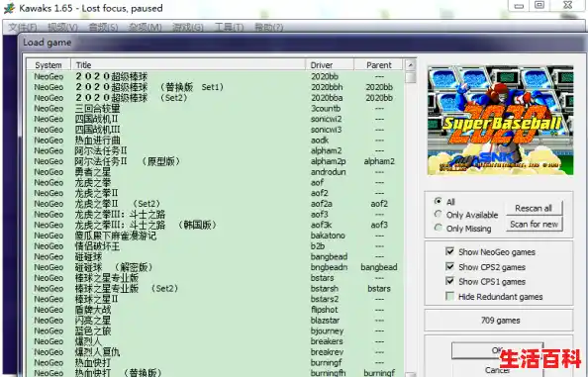Image resolution: width=588 pixels, height=377 pixels.
Task: Sort list by Parent column header
Action: pyautogui.click(x=378, y=65)
